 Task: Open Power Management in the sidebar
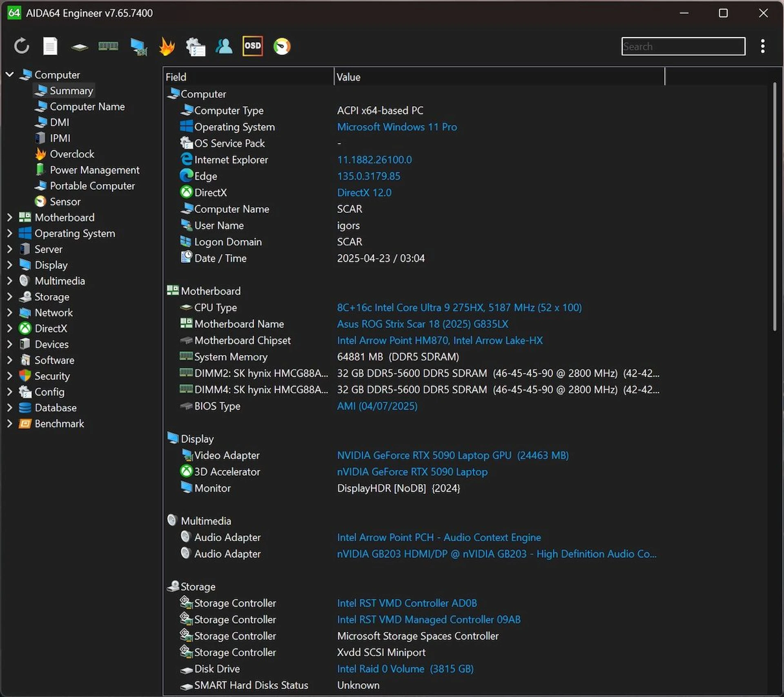point(87,170)
